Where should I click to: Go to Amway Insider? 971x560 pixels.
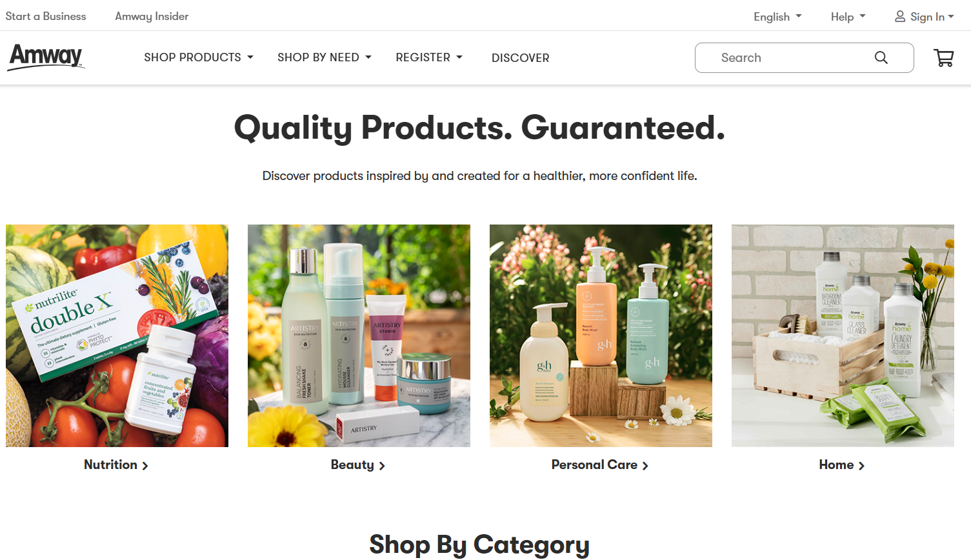pos(152,16)
